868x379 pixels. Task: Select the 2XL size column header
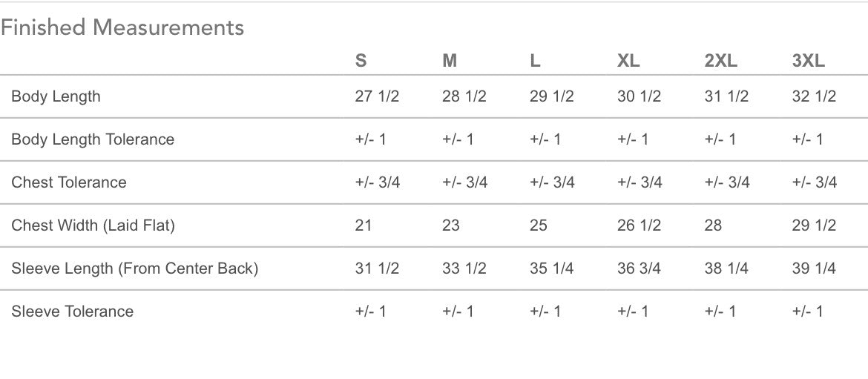[721, 62]
